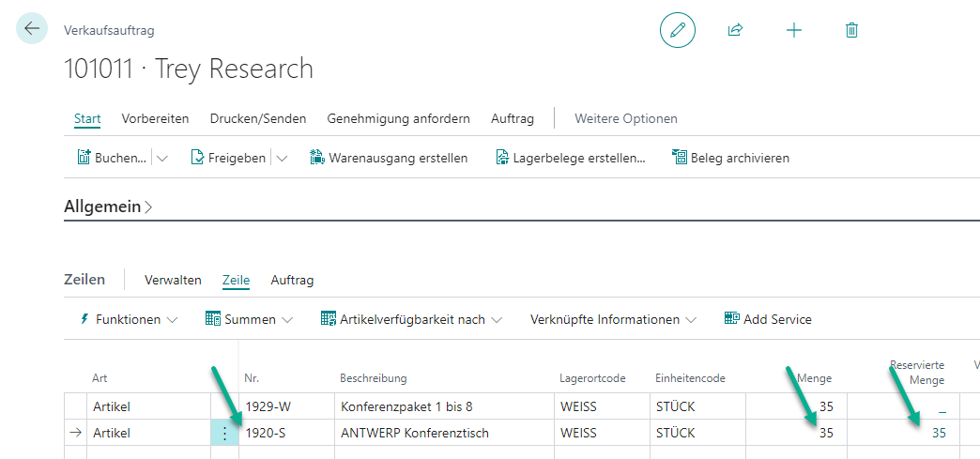This screenshot has height=459, width=980.
Task: Click reserved quantity dash for 1929-W
Action: coord(942,411)
